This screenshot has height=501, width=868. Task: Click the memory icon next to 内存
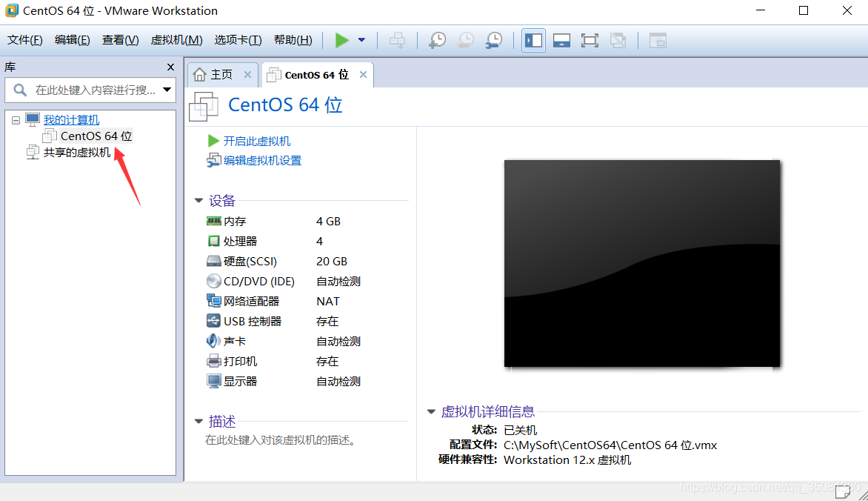(x=213, y=221)
